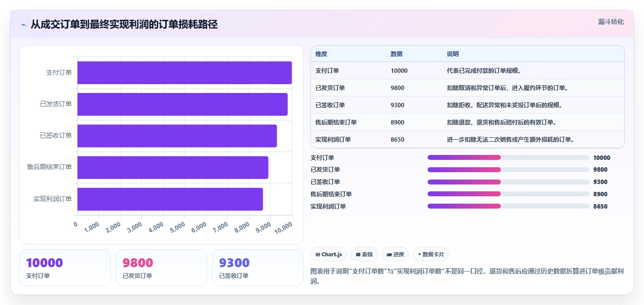The height and width of the screenshot is (305, 644).
Task: Click the 维度 table column header
Action: pyautogui.click(x=321, y=54)
